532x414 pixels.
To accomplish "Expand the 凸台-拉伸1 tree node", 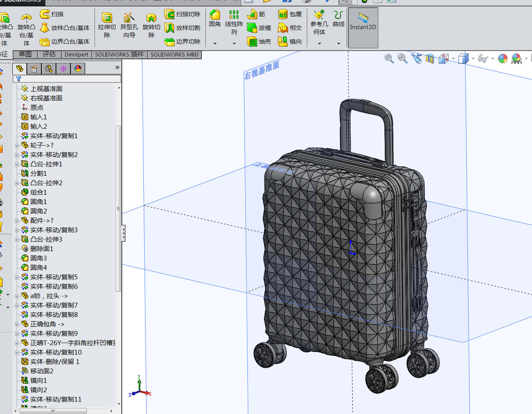I will [x=17, y=164].
